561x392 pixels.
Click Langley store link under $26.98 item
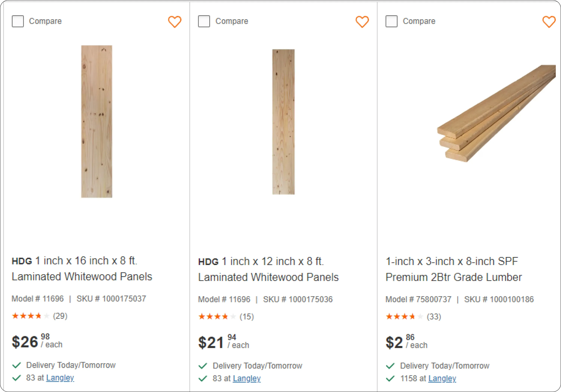click(60, 378)
